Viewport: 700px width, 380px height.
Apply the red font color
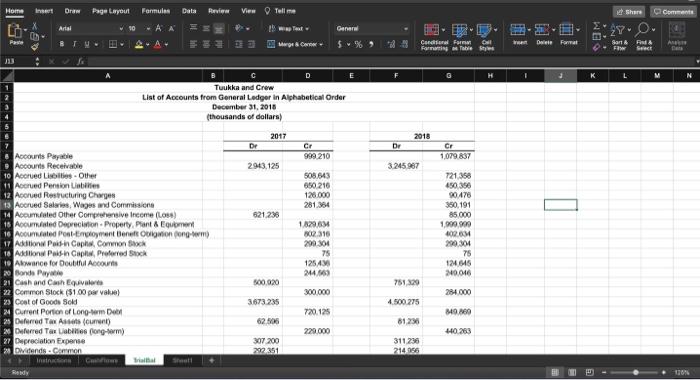158,44
